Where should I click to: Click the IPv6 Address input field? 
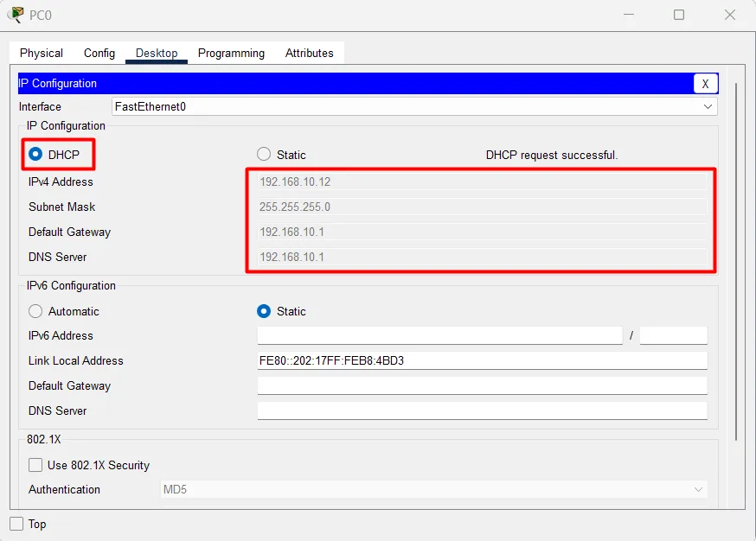click(439, 335)
